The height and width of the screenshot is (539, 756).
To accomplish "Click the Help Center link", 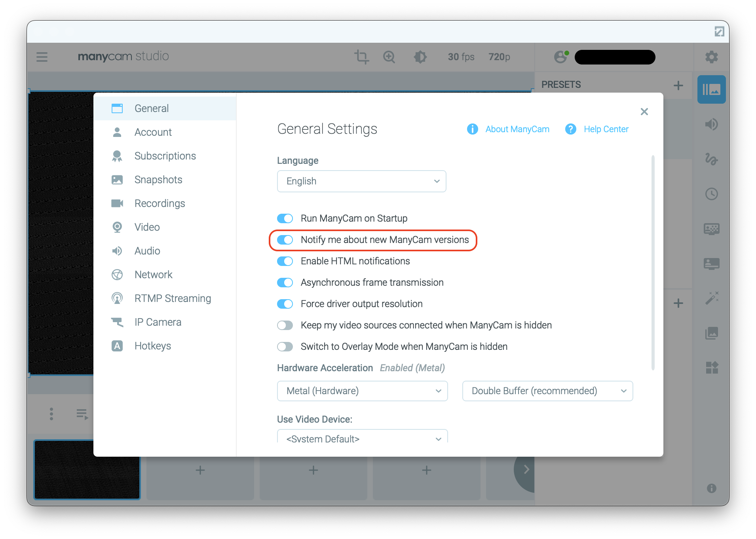I will click(606, 129).
